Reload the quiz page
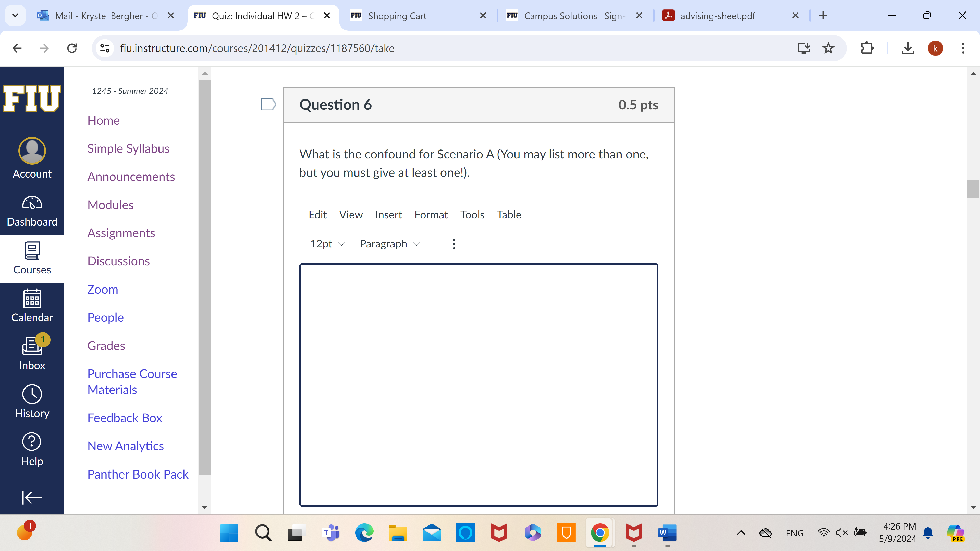 pyautogui.click(x=72, y=48)
